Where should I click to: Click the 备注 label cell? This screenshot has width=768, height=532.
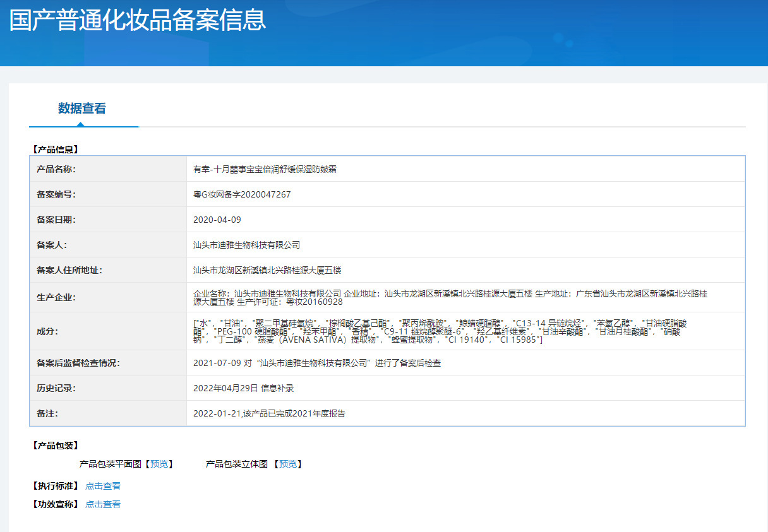click(108, 413)
